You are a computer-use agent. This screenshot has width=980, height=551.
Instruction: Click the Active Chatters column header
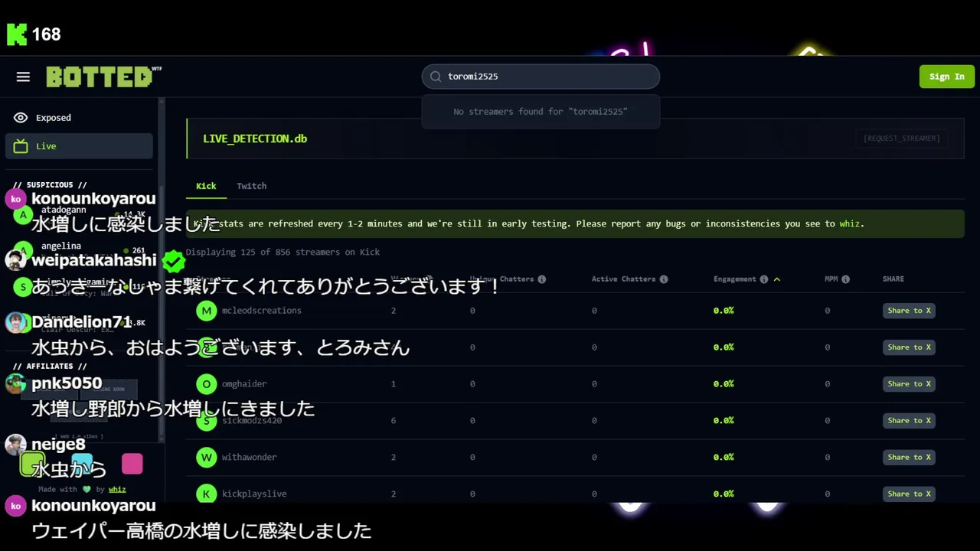coord(623,279)
